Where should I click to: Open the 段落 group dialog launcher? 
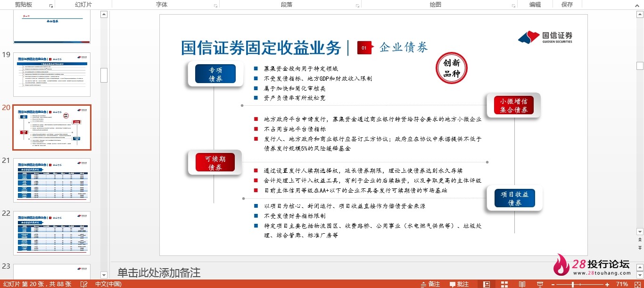[x=357, y=6]
